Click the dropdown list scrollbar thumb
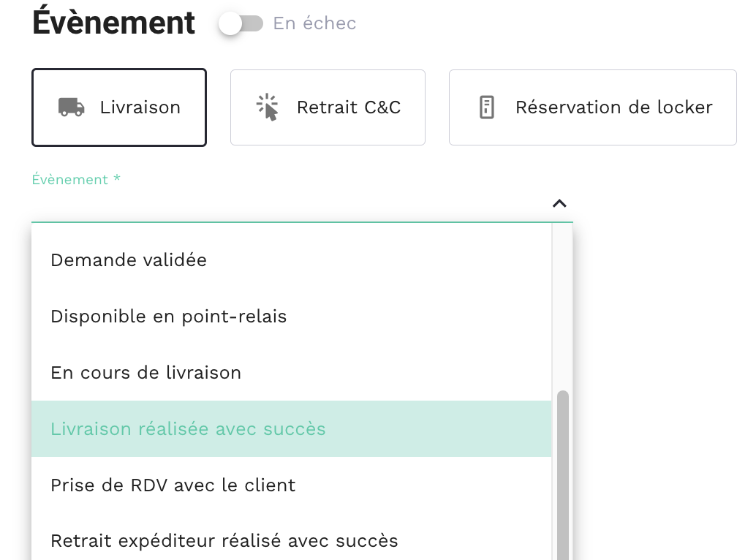 tap(562, 475)
